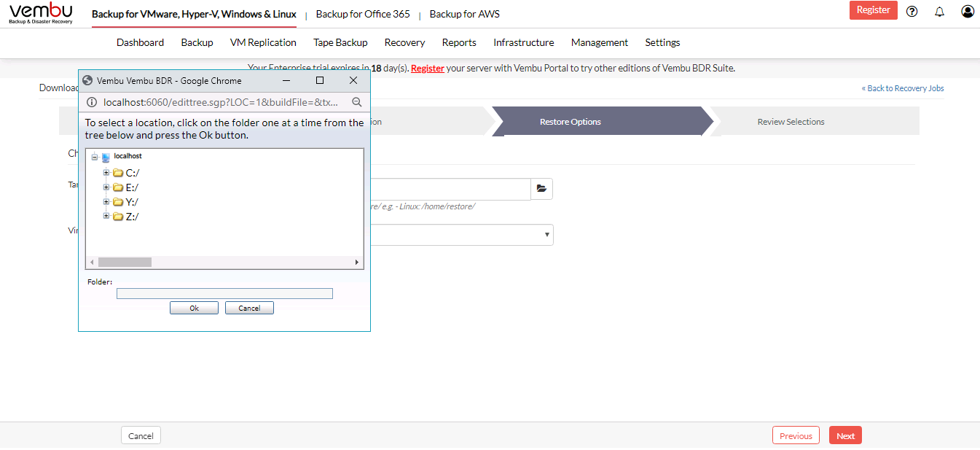The width and height of the screenshot is (980, 450).
Task: Click the Z:/ folder icon
Action: click(118, 217)
